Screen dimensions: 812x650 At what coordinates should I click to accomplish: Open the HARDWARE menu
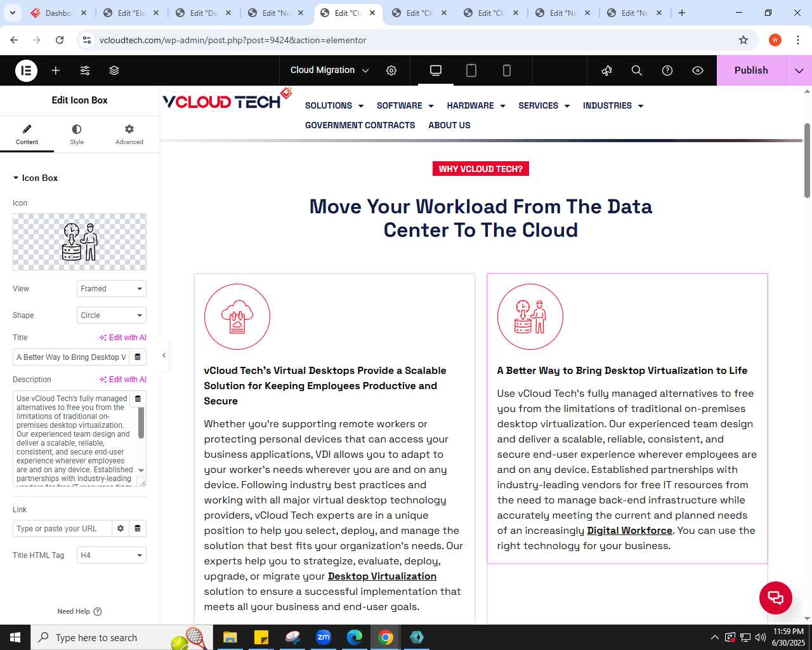point(476,106)
